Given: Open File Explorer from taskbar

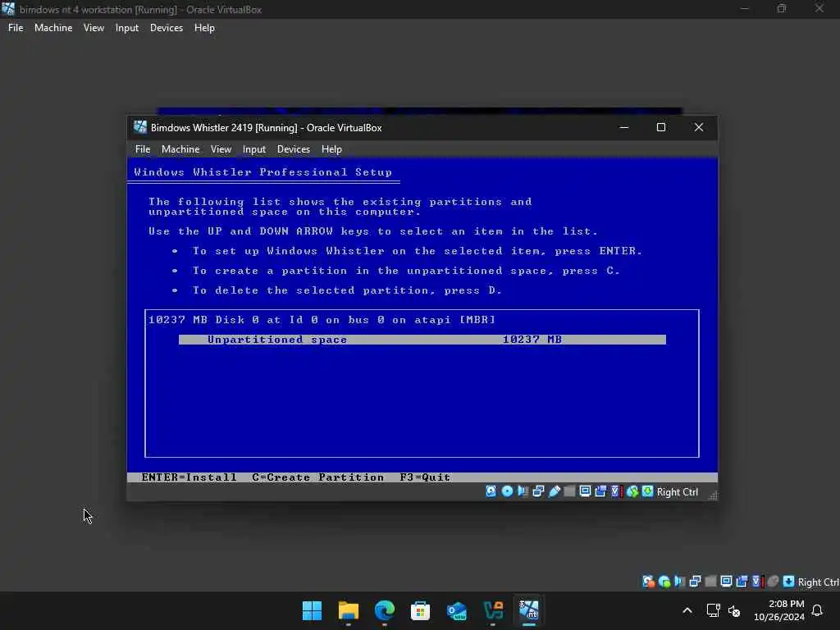Looking at the screenshot, I should (348, 610).
